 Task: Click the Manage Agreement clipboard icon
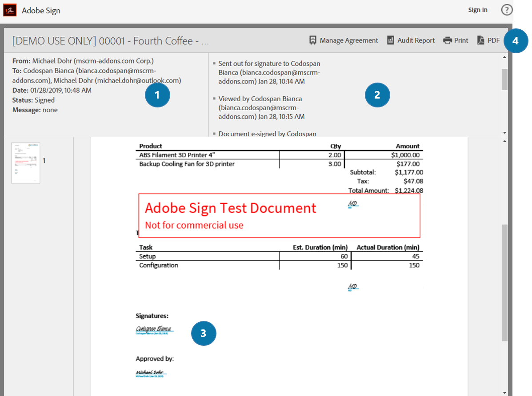[x=313, y=40]
